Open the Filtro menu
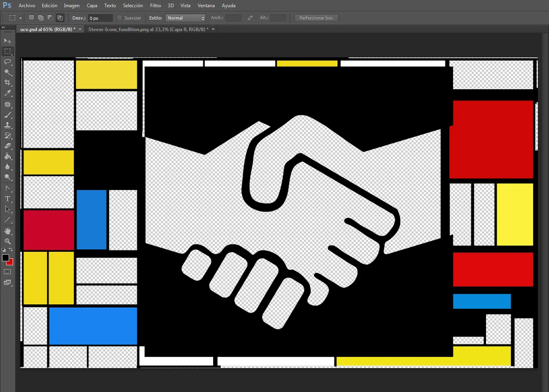The image size is (549, 392). (x=156, y=6)
